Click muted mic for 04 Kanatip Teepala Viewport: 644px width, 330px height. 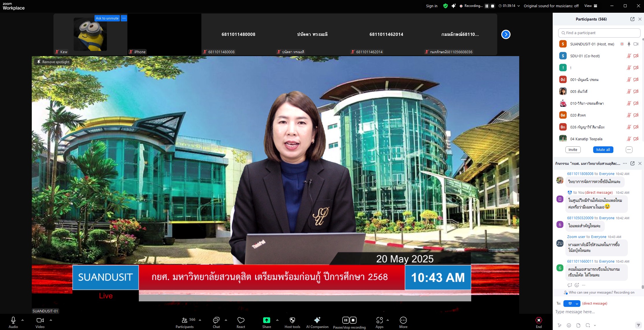point(629,139)
